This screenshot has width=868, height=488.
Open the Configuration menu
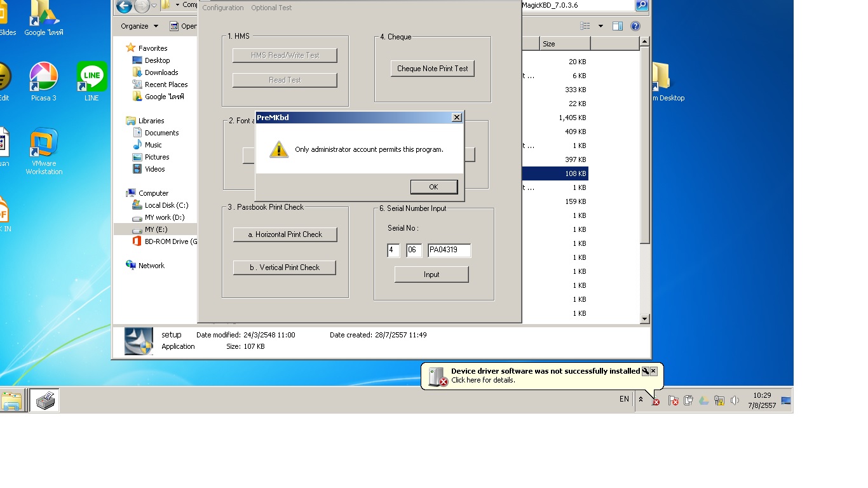coord(223,8)
